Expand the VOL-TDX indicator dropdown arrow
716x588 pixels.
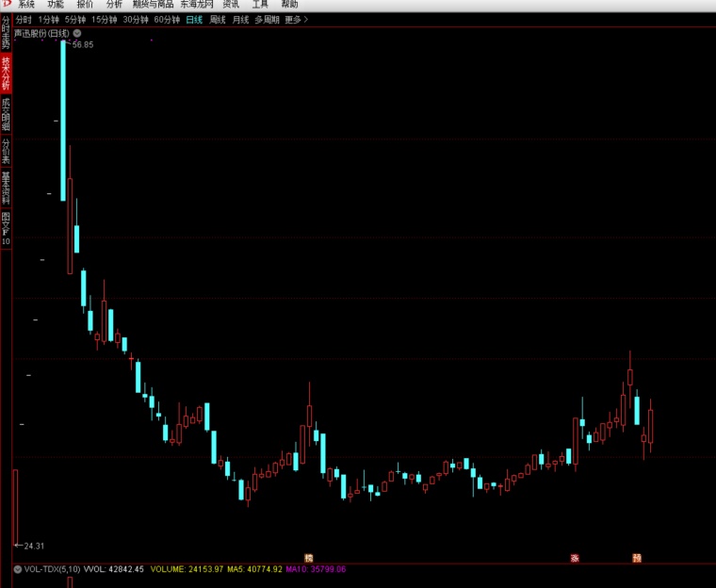[18, 569]
